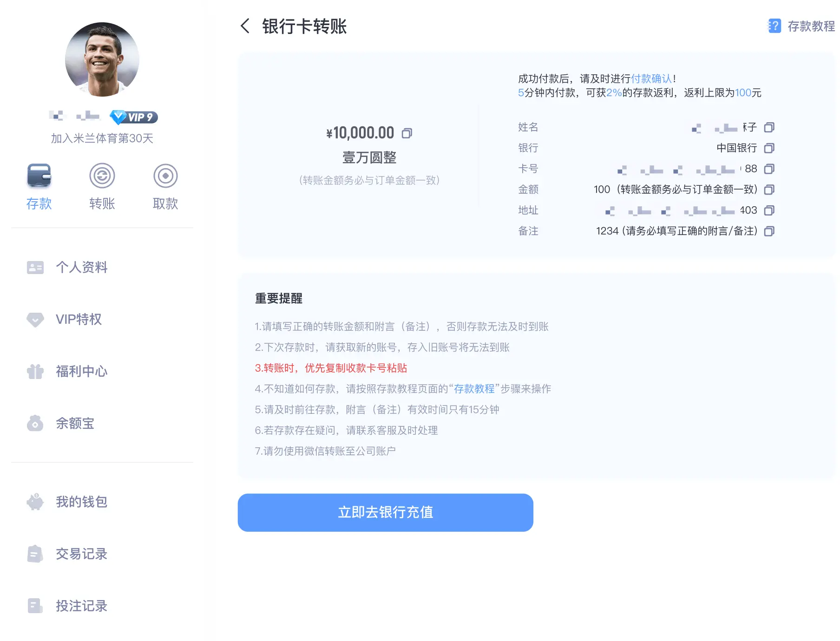This screenshot has height=641, width=840.
Task: View 交易记录 transaction history
Action: coord(81,554)
